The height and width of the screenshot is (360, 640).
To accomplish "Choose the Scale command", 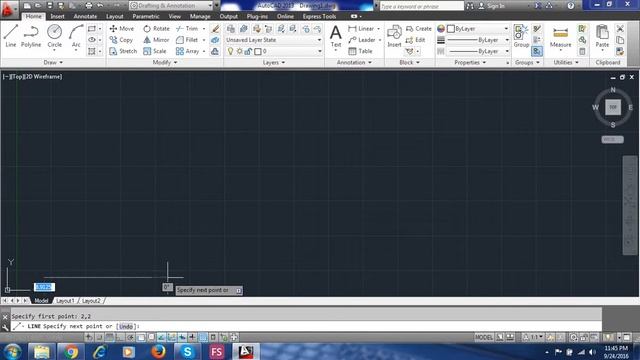I will click(x=155, y=51).
